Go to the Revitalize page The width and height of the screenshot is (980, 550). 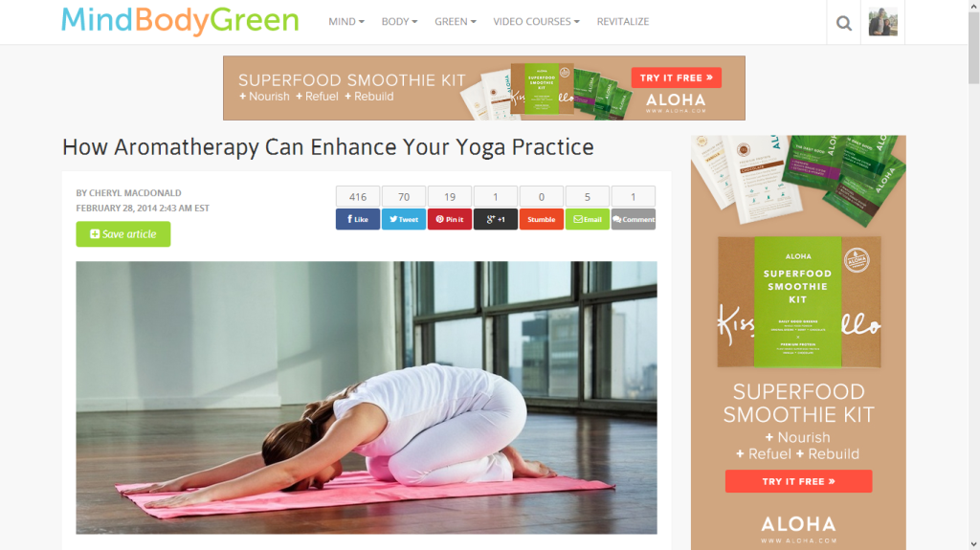622,21
